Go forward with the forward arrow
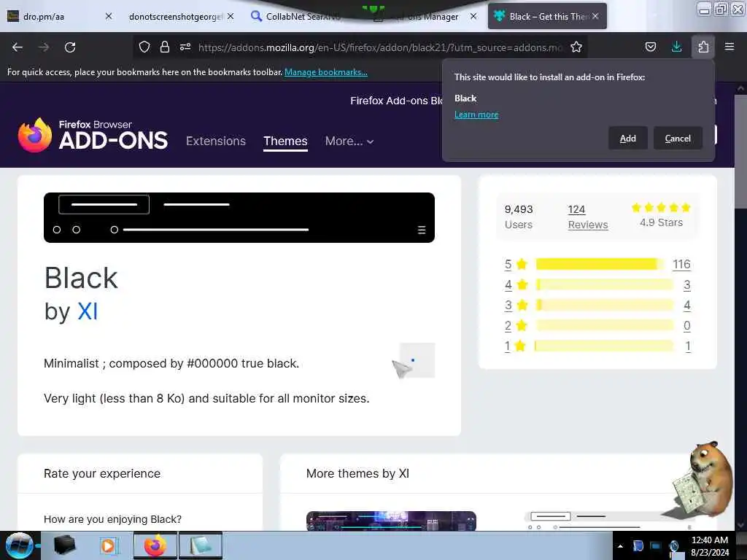This screenshot has width=747, height=560. [44, 47]
